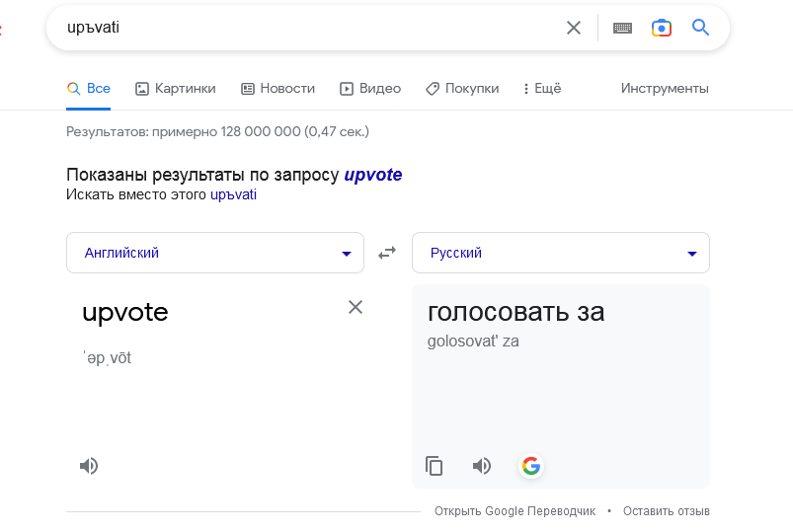Screen dimensions: 793x532
Task: Follow the corrected query link upvote
Action: pyautogui.click(x=373, y=175)
